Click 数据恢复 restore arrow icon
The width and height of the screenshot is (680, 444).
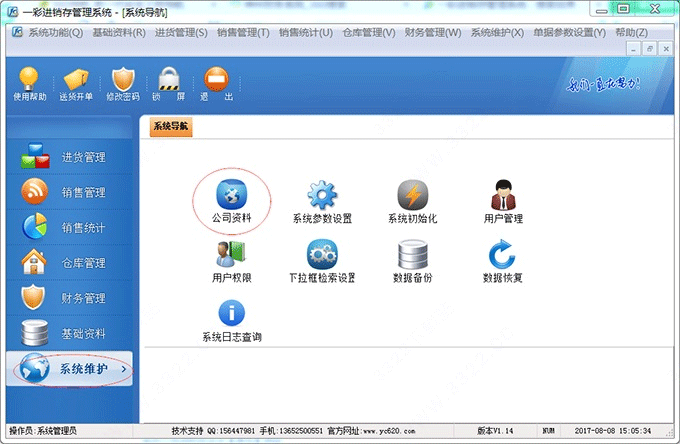[x=502, y=254]
